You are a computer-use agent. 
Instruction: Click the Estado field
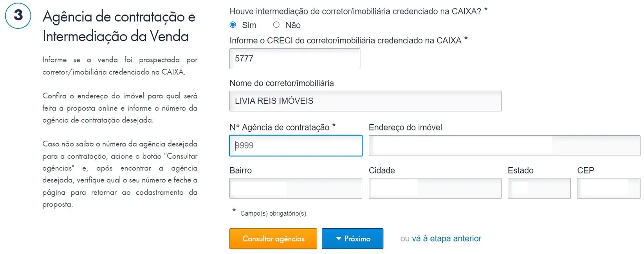tap(539, 188)
